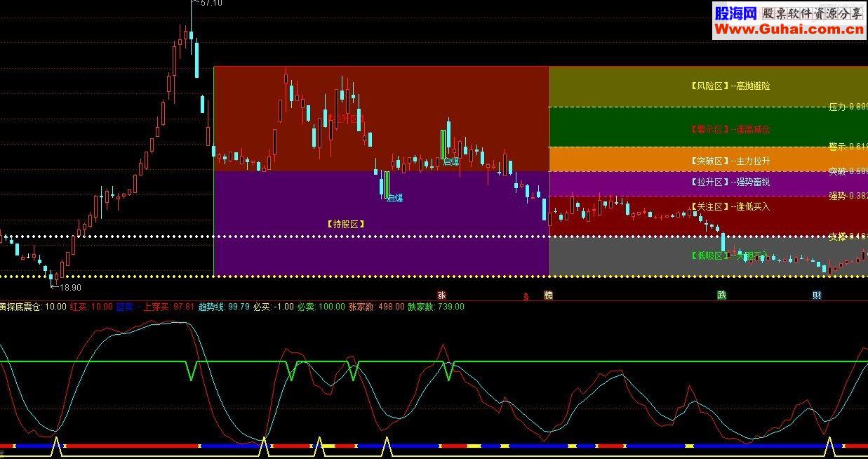Click the 【持股区】 zone label
868x459 pixels.
[x=346, y=225]
